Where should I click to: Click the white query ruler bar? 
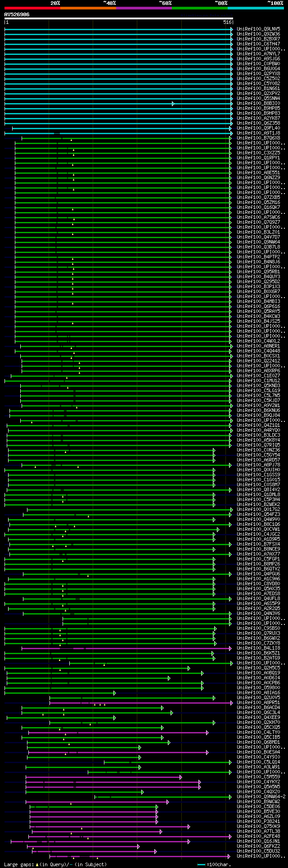pyautogui.click(x=118, y=19)
